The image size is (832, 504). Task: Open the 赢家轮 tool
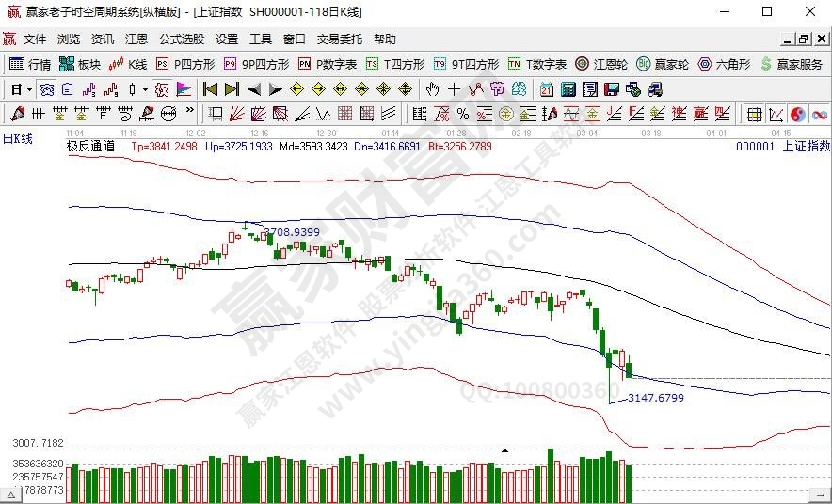point(663,64)
